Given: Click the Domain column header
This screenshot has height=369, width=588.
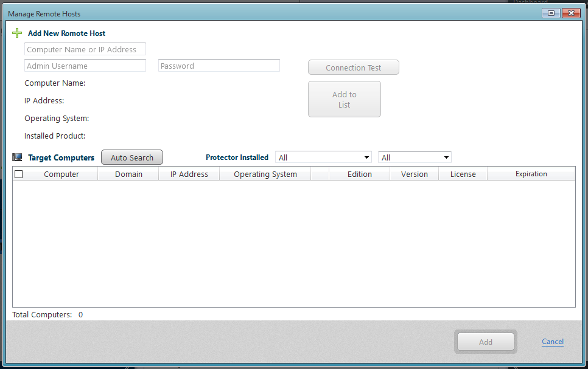Looking at the screenshot, I should pyautogui.click(x=128, y=174).
